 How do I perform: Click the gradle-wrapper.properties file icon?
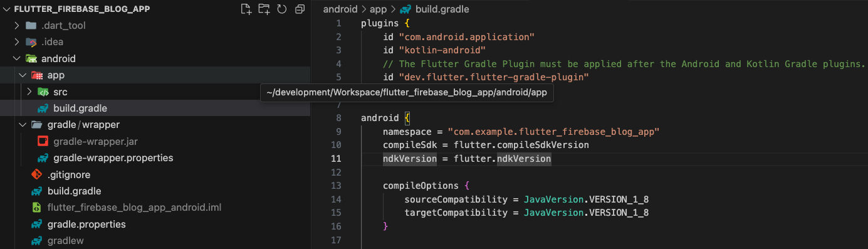(x=43, y=158)
